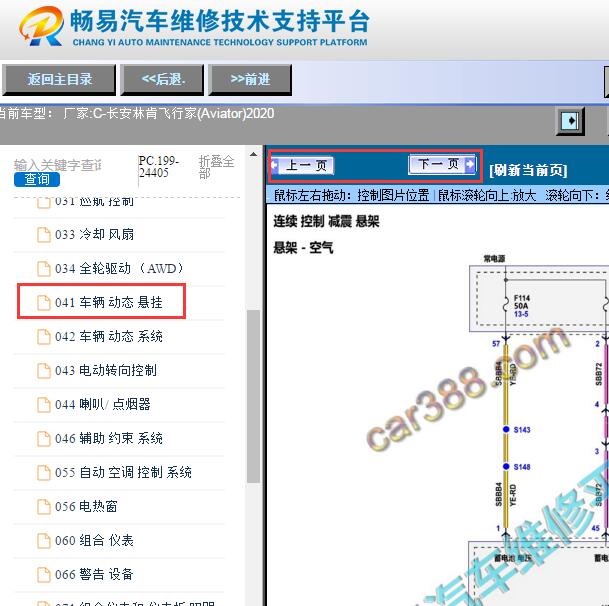Click document icon beside 043 电动转向控制
Viewport: 609px width, 606px height.
point(44,371)
